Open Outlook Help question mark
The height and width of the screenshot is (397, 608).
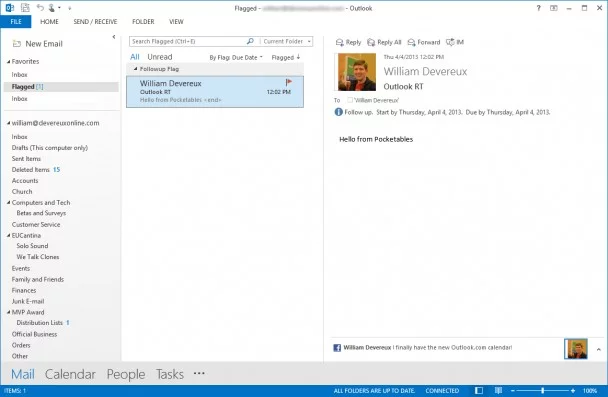(x=538, y=8)
